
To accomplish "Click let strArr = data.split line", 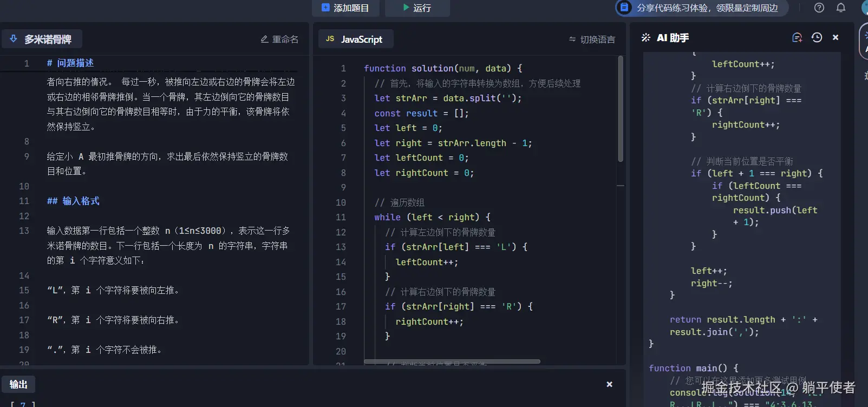I will (448, 98).
